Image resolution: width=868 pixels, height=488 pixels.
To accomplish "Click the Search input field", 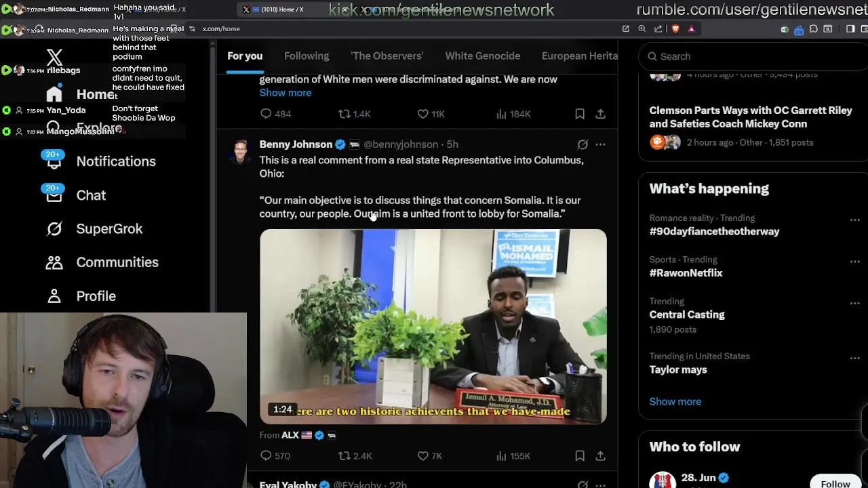I will tap(753, 56).
